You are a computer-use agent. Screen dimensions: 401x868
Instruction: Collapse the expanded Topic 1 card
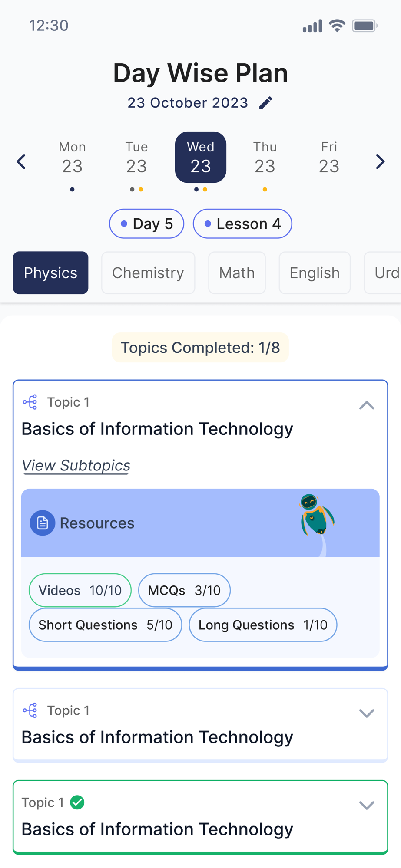coord(367,405)
